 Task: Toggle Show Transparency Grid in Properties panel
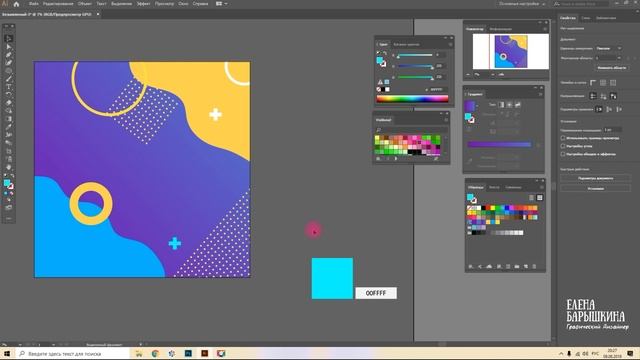point(613,82)
